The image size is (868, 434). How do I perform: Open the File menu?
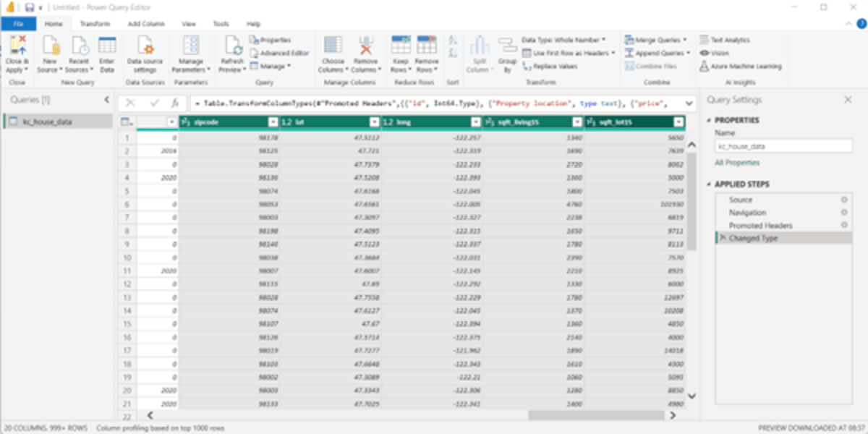(x=18, y=24)
